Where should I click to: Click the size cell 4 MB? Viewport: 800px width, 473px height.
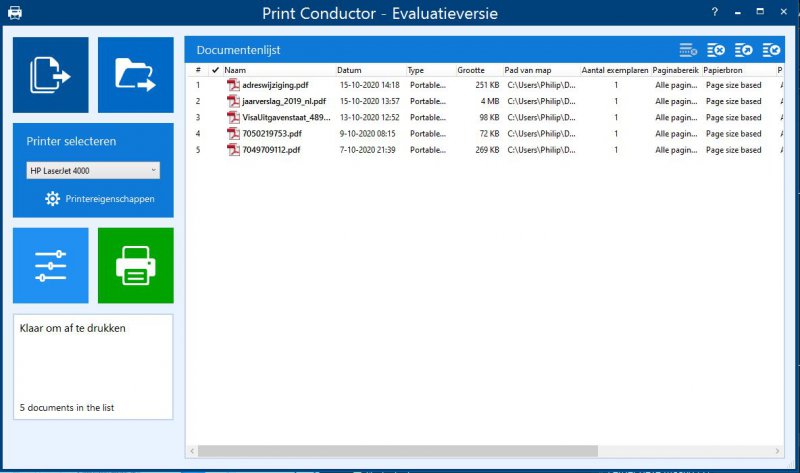[x=490, y=102]
